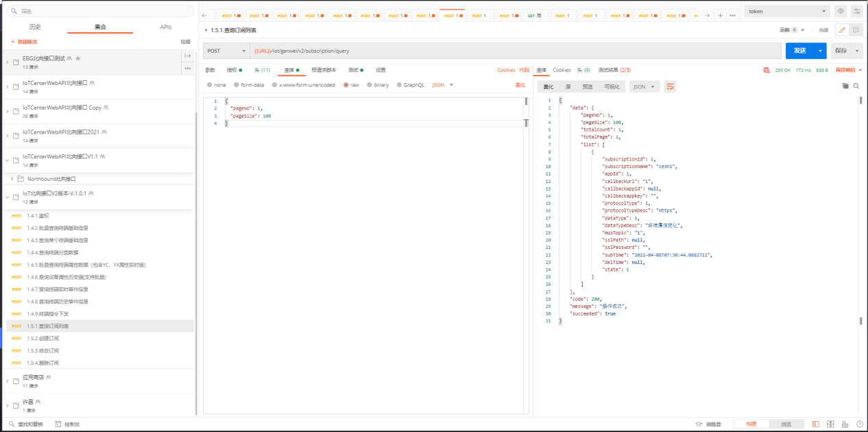
Task: Copy response body using the copy icon
Action: 845,86
